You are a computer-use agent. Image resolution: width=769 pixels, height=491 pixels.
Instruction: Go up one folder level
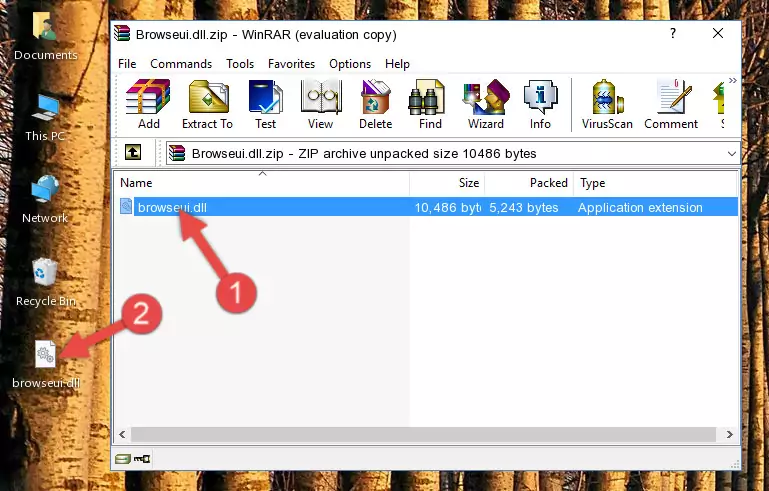coord(133,153)
